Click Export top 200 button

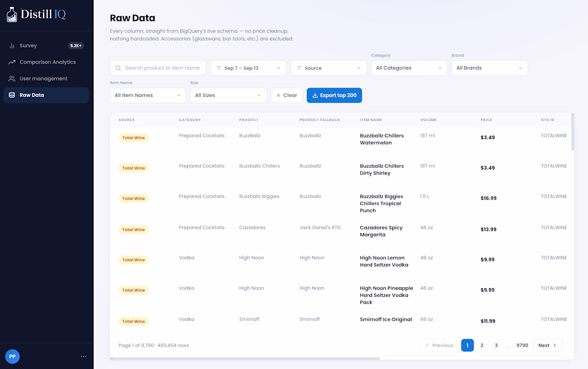[x=334, y=96]
